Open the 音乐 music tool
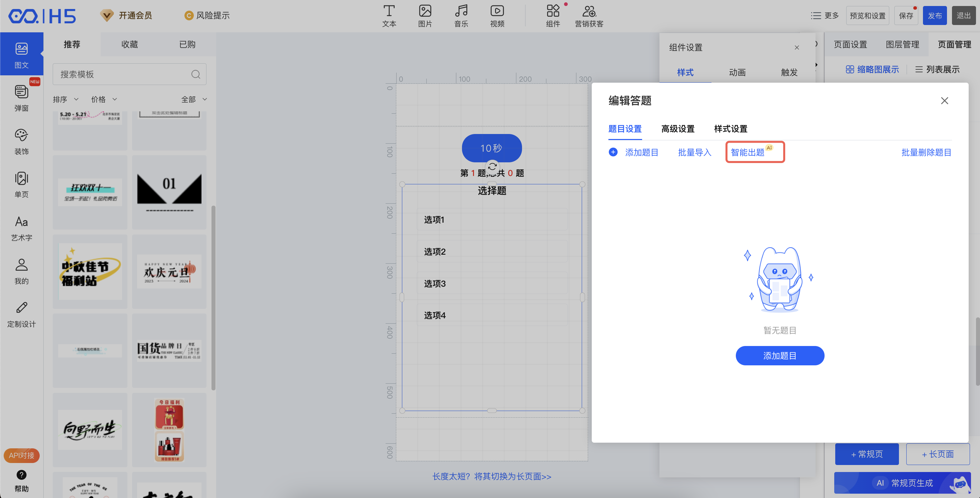The image size is (980, 498). [461, 16]
